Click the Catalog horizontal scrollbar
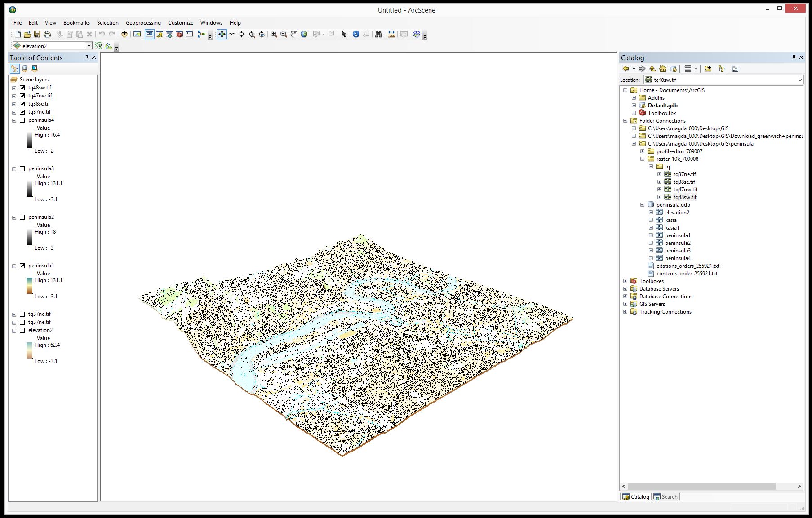This screenshot has height=518, width=812. [x=701, y=487]
